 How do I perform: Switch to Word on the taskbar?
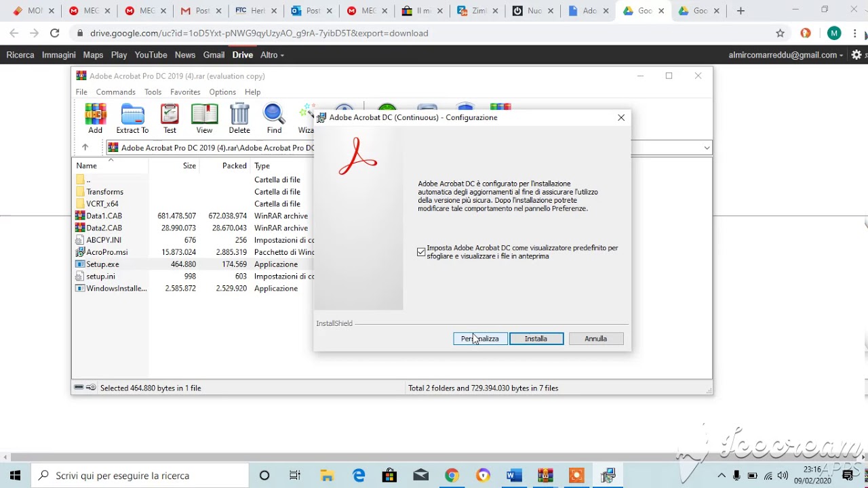(514, 475)
